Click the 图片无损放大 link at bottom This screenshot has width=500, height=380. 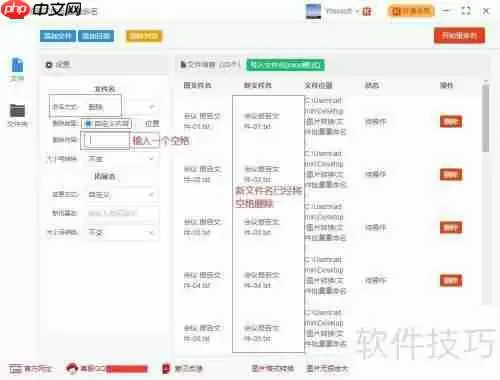[x=327, y=368]
